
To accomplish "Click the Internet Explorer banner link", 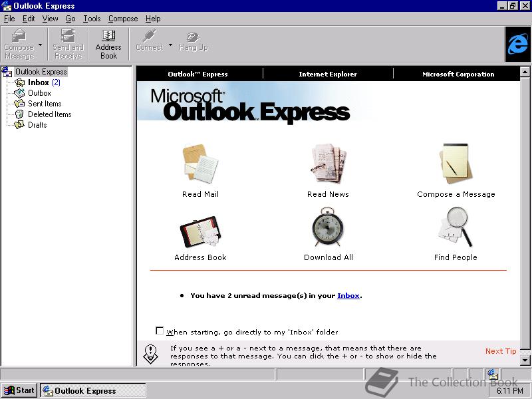I will [328, 74].
